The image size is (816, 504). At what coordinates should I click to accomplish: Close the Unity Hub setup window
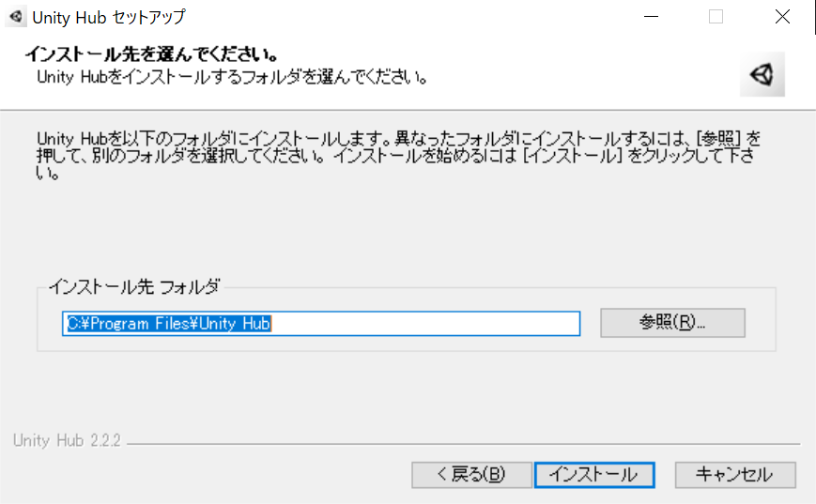point(782,17)
